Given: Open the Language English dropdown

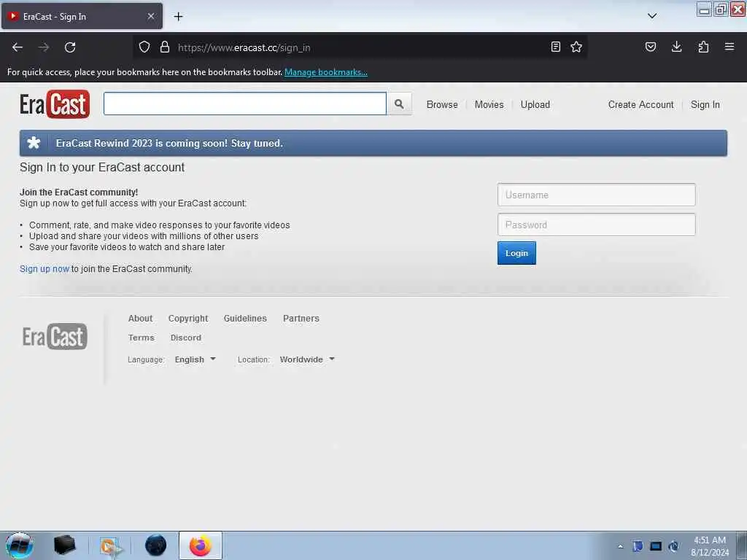Looking at the screenshot, I should coord(196,359).
